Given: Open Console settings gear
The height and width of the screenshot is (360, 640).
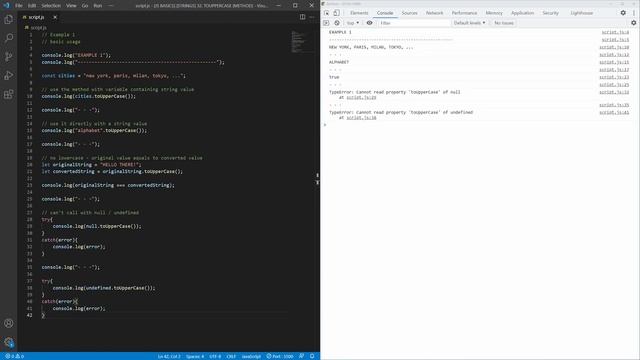Looking at the screenshot, I should (x=633, y=23).
